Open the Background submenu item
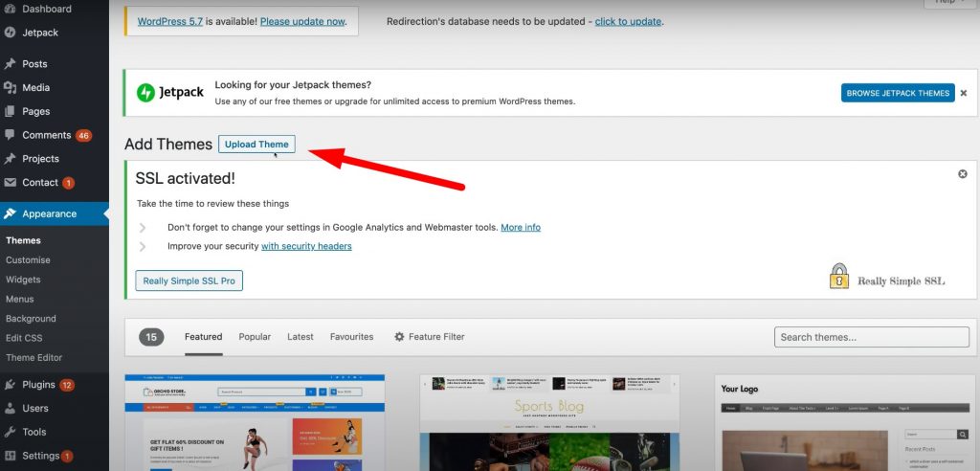 pos(31,319)
